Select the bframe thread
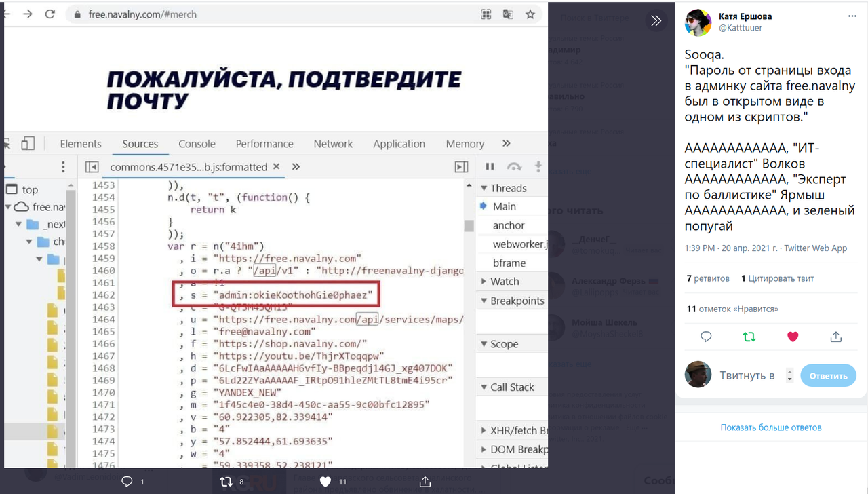This screenshot has width=868, height=494. click(509, 263)
